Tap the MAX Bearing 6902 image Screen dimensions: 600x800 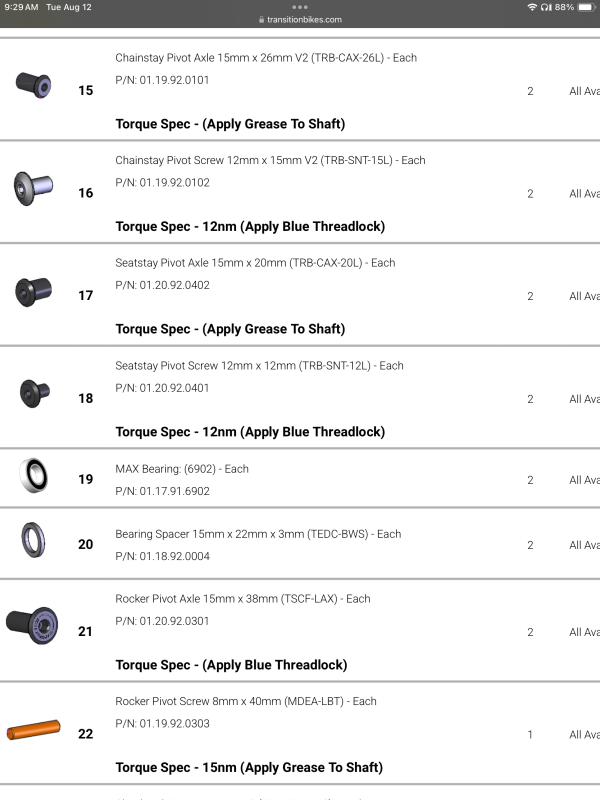click(34, 477)
